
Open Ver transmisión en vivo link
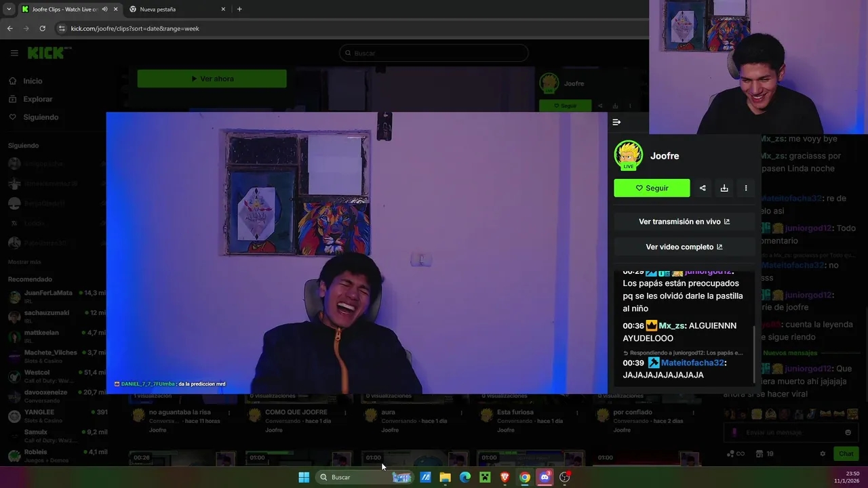tap(684, 222)
